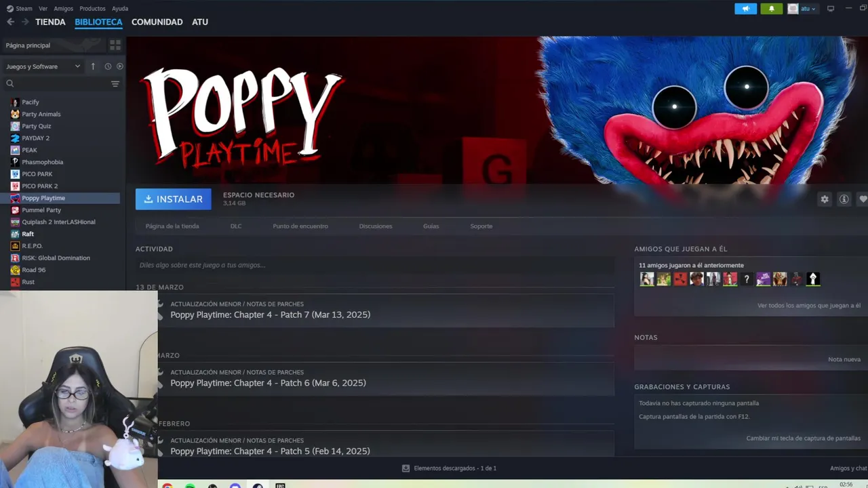The width and height of the screenshot is (868, 488).
Task: Open the DLC link
Action: 236,226
